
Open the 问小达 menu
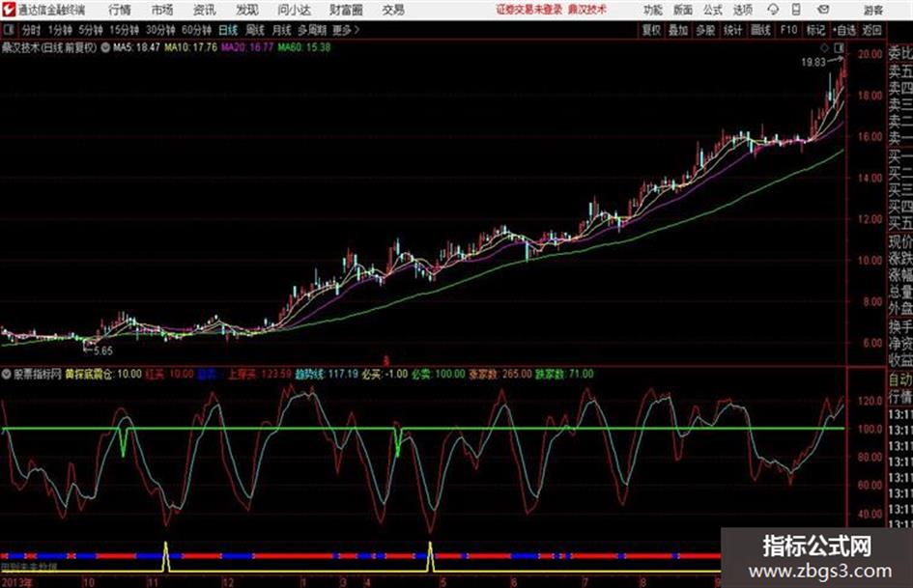pos(295,10)
